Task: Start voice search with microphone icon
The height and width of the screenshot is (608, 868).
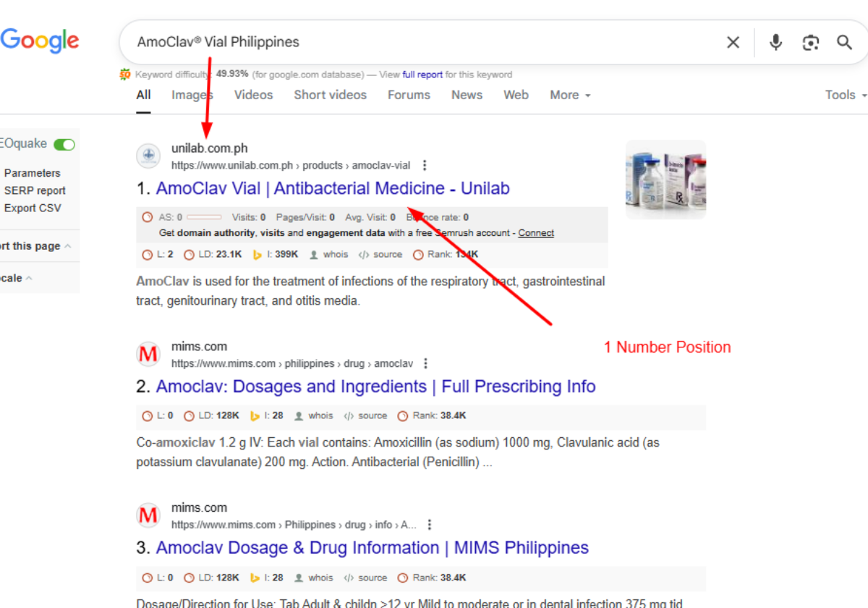Action: pos(775,42)
